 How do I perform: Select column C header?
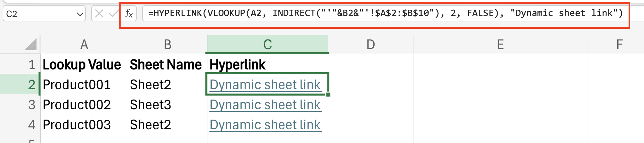click(267, 44)
